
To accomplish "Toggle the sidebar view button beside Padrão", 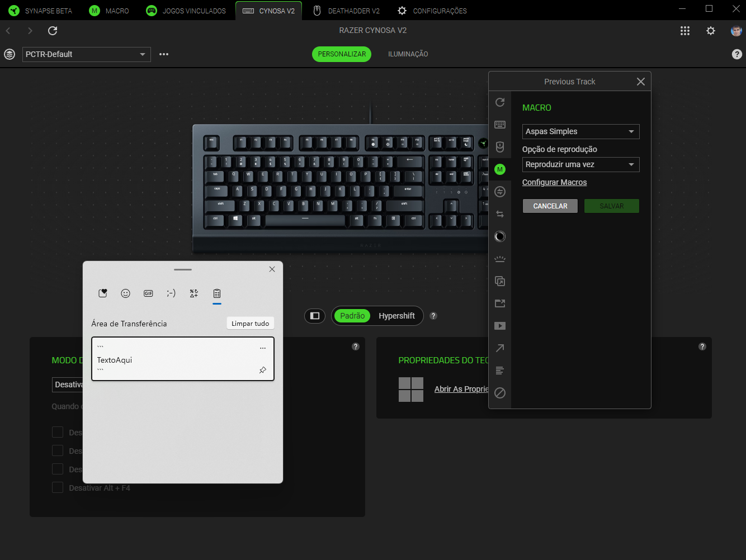I will pos(315,316).
